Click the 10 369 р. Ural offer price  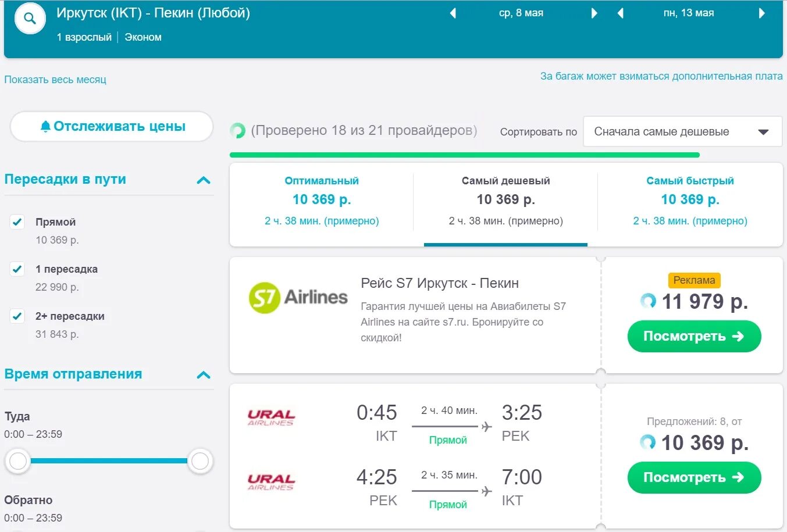pos(705,443)
